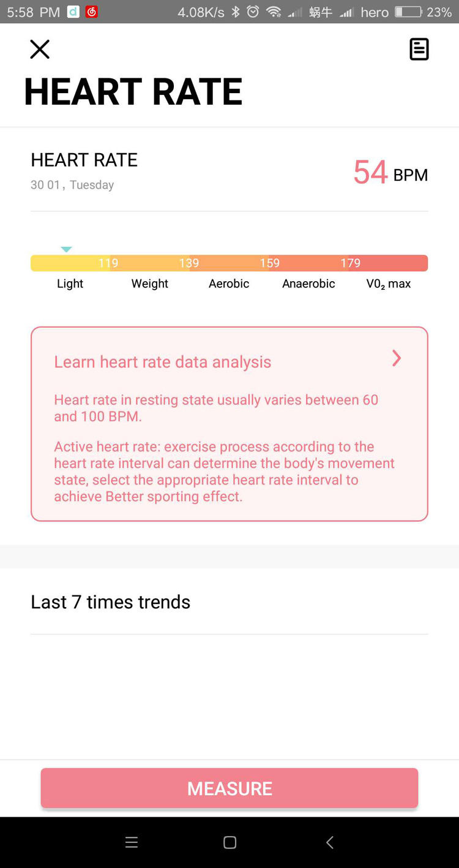The height and width of the screenshot is (868, 459).
Task: Tap the Aerobic zone label
Action: (229, 284)
